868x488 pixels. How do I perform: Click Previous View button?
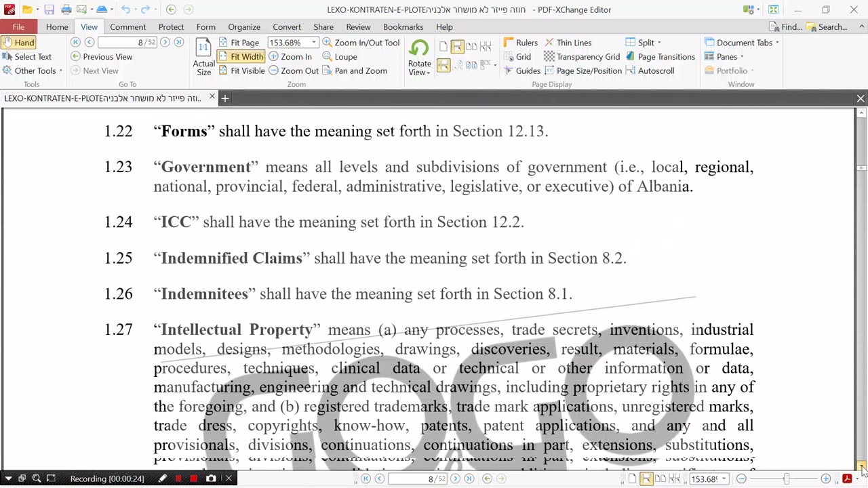pos(102,57)
